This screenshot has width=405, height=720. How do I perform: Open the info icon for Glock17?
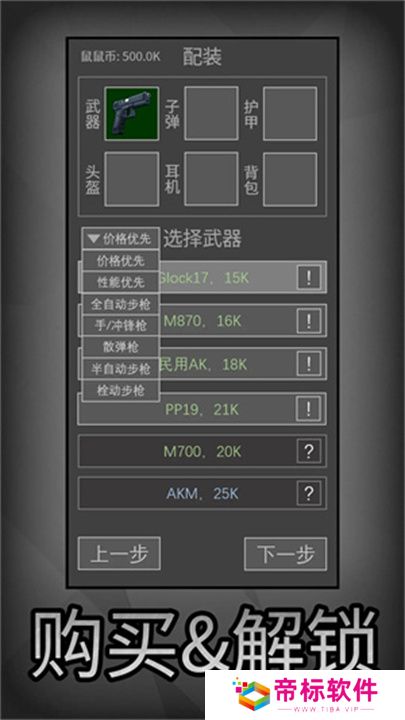point(309,278)
